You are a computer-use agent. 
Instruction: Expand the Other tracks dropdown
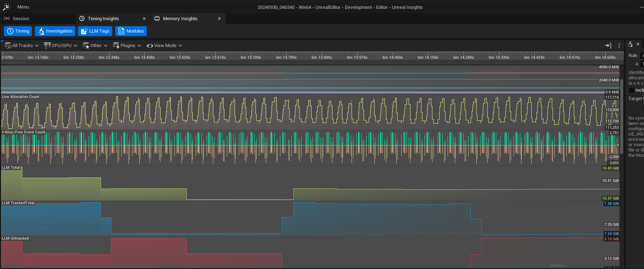pyautogui.click(x=95, y=46)
